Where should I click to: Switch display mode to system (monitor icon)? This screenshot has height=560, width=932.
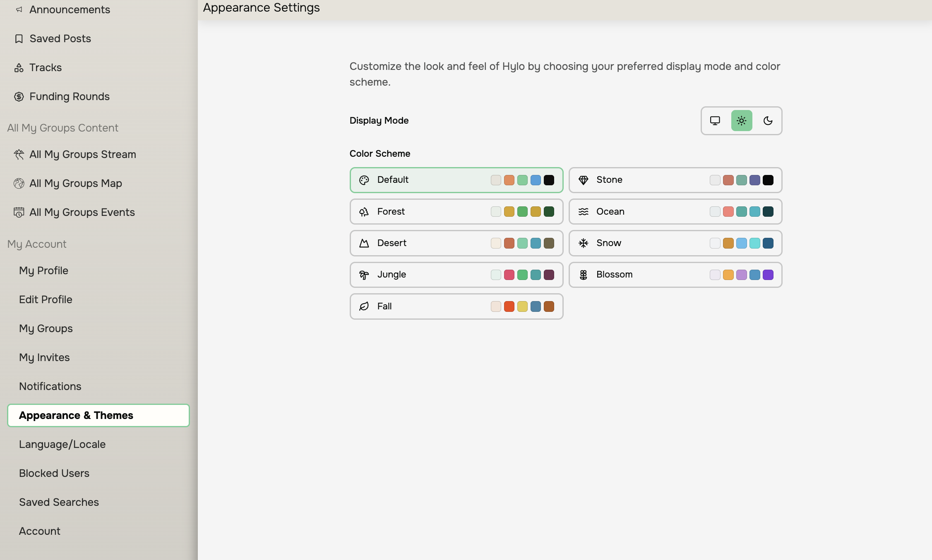point(715,121)
